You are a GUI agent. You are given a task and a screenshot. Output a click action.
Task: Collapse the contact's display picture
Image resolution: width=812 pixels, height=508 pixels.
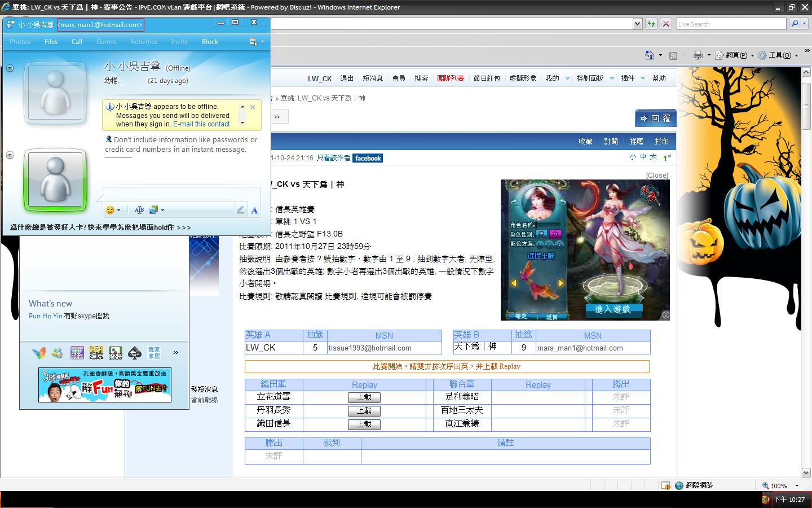coord(10,68)
